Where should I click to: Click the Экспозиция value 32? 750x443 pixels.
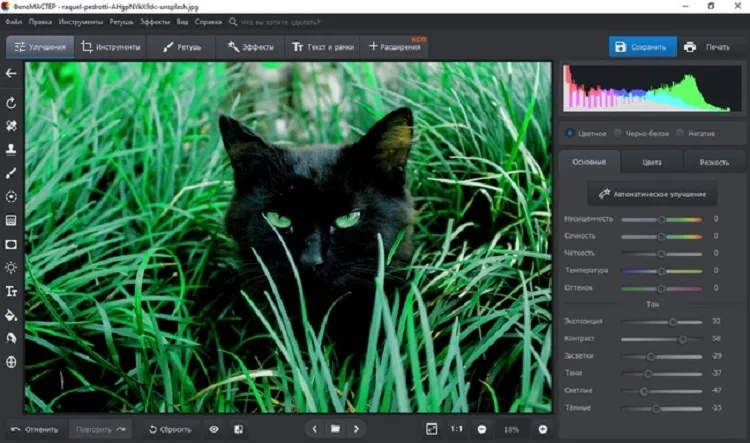716,321
